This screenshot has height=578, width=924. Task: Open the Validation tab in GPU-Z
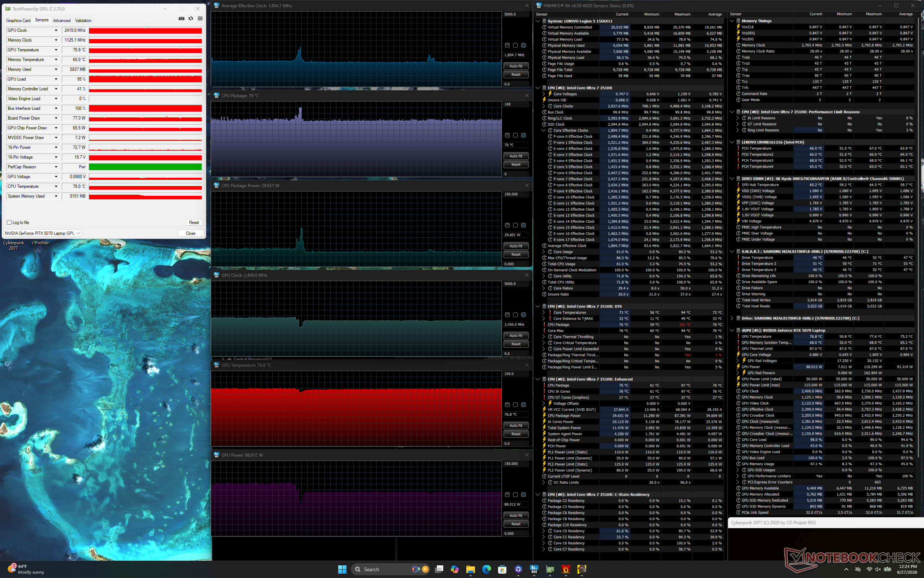click(x=83, y=21)
